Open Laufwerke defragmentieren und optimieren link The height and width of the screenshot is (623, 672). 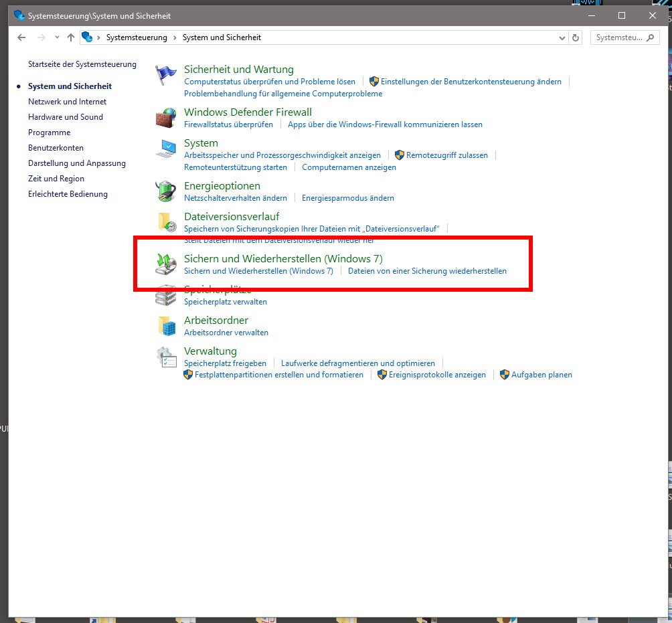click(357, 363)
